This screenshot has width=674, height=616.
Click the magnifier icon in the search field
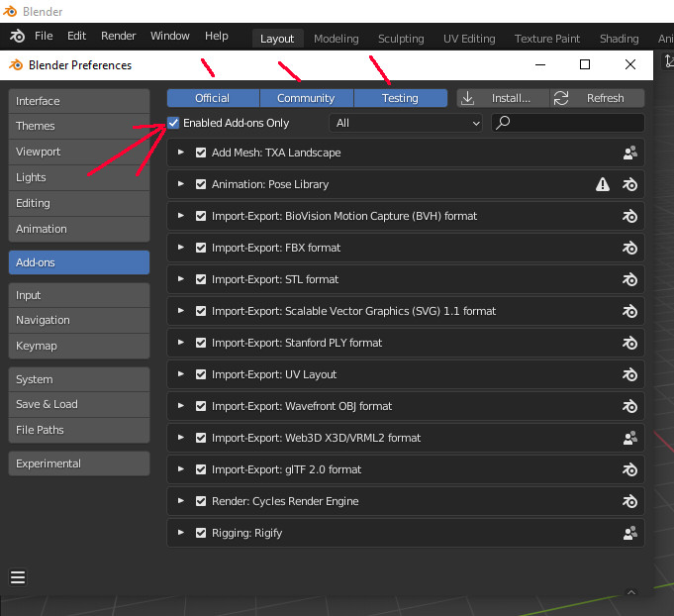[x=503, y=123]
